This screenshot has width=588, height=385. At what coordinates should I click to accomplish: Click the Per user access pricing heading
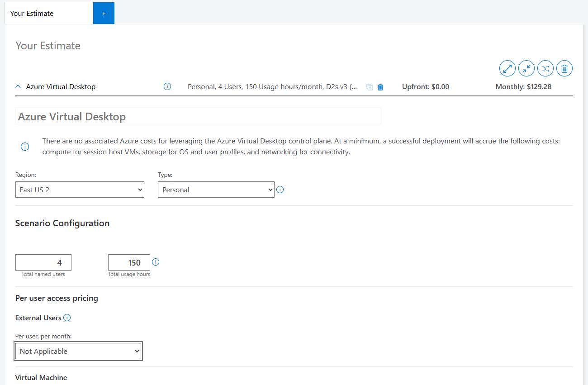point(57,298)
